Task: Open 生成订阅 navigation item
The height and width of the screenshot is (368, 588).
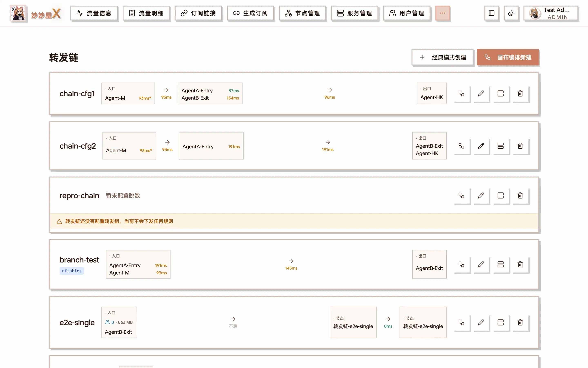Action: coord(250,13)
